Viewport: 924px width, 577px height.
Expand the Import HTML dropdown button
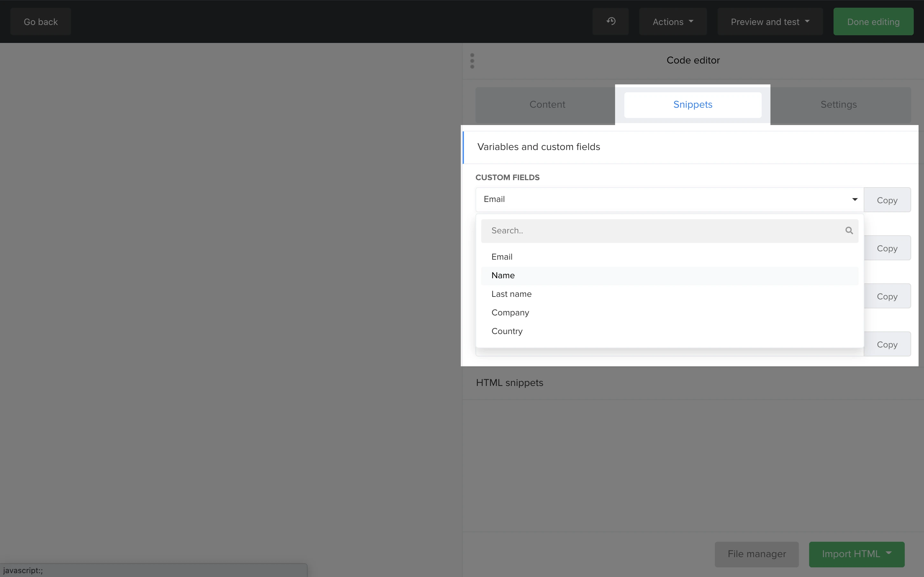[856, 554]
